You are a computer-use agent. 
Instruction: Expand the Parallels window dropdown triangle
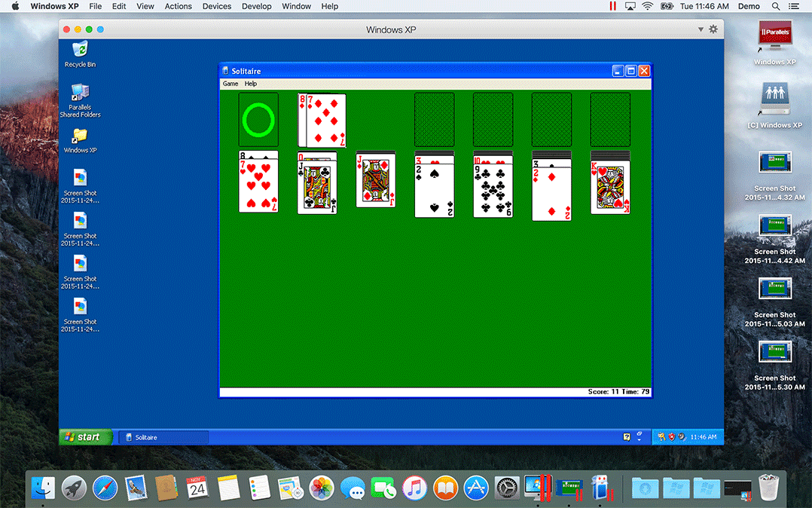(701, 29)
